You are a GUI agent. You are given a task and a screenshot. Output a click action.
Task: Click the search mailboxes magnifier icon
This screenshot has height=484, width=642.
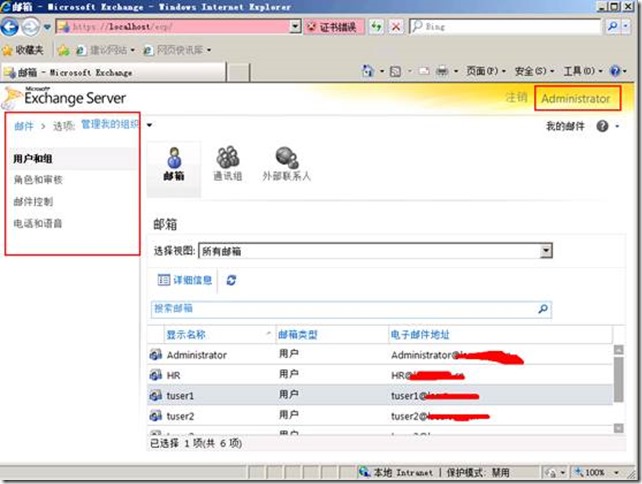543,309
